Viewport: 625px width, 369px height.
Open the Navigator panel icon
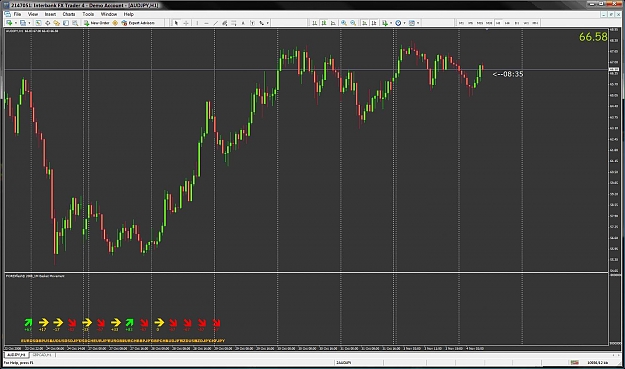pyautogui.click(x=57, y=23)
